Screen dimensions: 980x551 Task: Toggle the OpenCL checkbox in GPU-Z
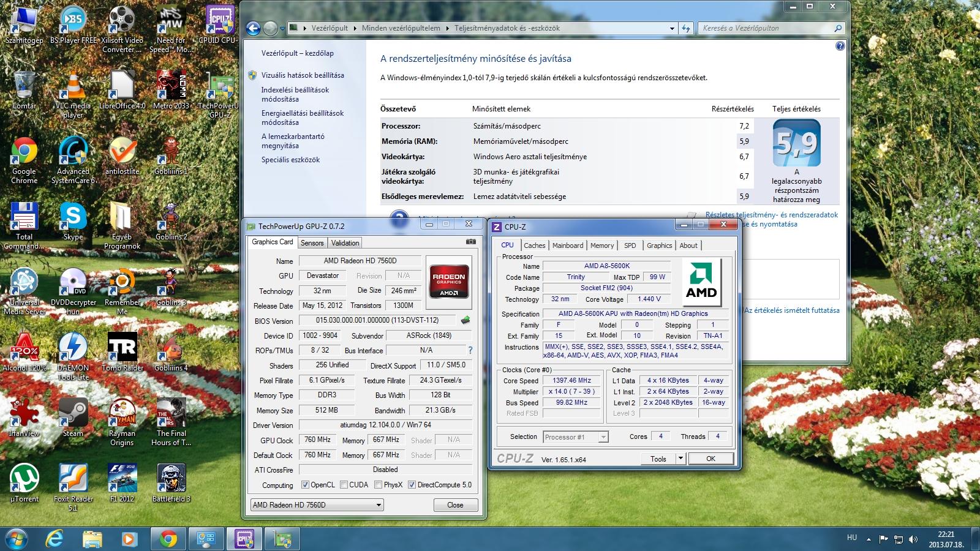pos(305,485)
